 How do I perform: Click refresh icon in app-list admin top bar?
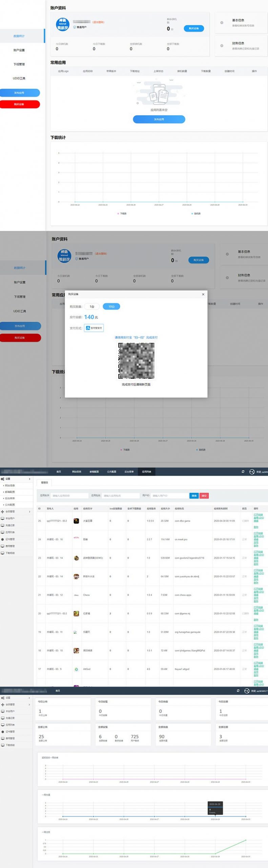coord(243,472)
